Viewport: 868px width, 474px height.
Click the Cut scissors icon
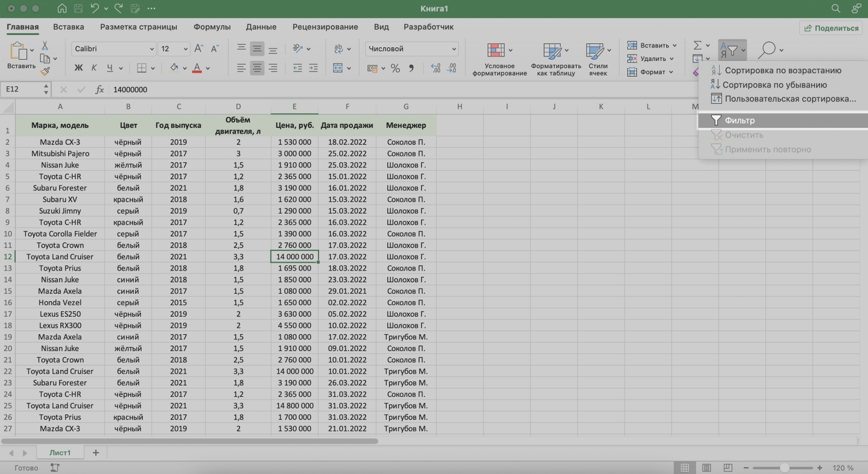45,46
